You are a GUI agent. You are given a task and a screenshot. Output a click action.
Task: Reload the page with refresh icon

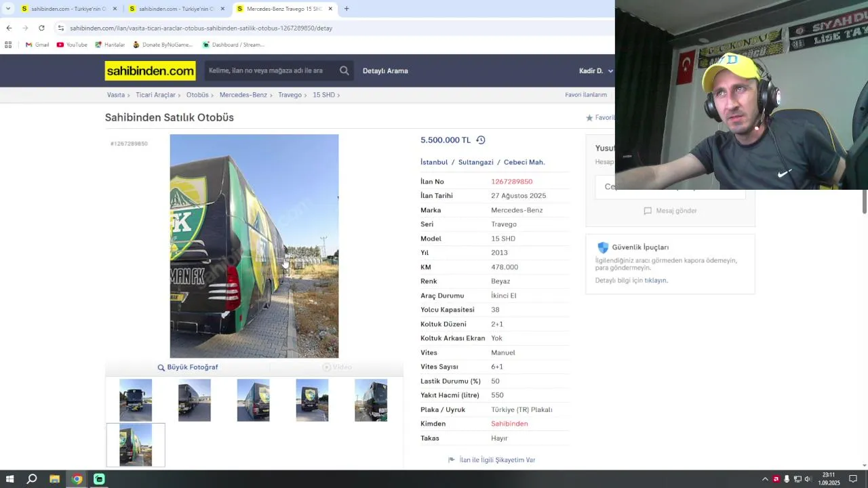click(41, 28)
